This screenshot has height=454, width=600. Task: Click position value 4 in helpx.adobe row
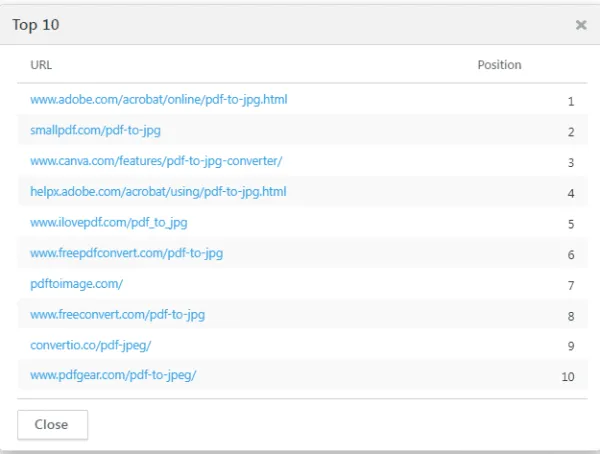click(x=571, y=193)
